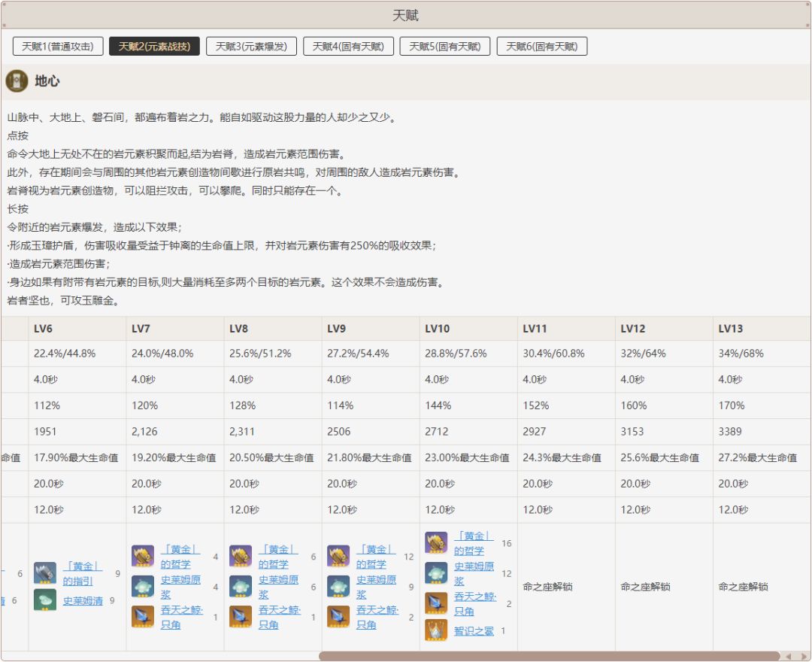Open LV8 「黄金」的哲学 link
Screen dimensions: 812x662
pos(278,557)
